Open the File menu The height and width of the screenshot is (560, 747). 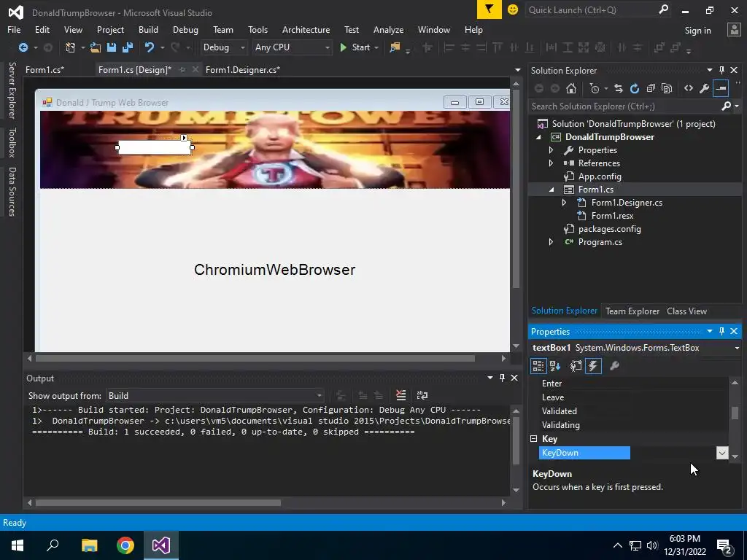coord(14,29)
